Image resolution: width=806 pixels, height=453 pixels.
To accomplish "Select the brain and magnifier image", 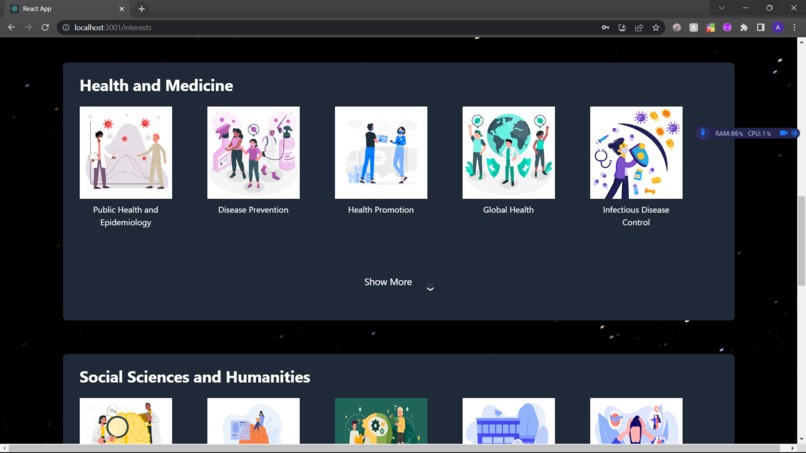I will tap(126, 421).
